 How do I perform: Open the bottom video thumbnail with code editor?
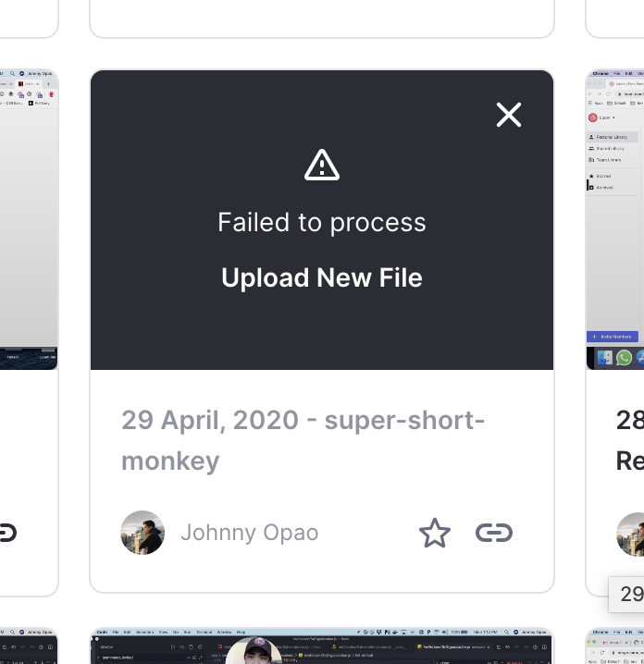322,646
